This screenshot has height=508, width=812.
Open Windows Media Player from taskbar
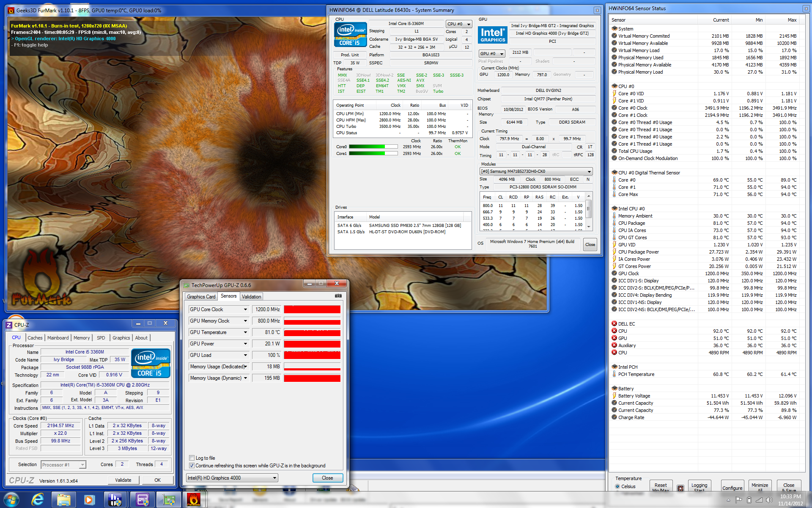click(x=89, y=500)
